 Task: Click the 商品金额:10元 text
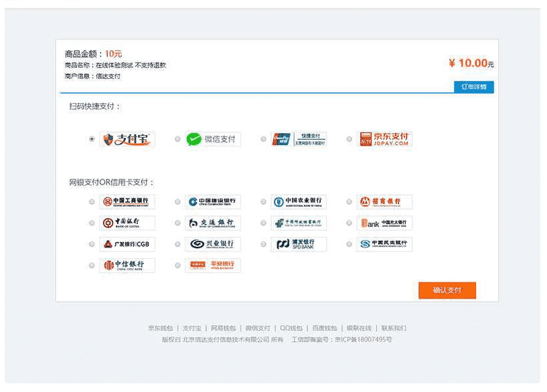[93, 54]
